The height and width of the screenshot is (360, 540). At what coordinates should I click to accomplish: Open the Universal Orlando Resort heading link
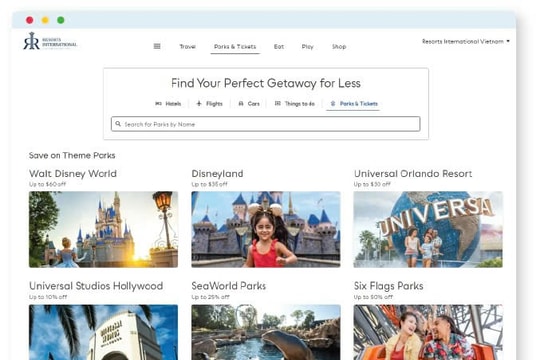(413, 173)
